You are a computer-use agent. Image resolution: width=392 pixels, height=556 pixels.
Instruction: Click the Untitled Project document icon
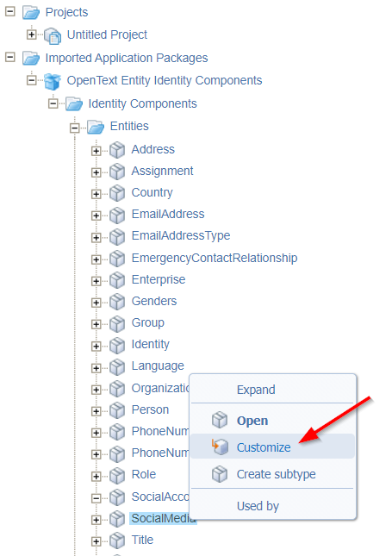53,36
